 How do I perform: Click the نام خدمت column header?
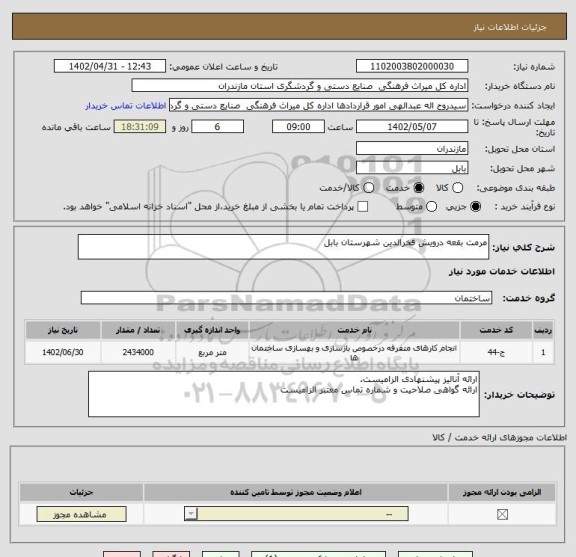(x=354, y=330)
